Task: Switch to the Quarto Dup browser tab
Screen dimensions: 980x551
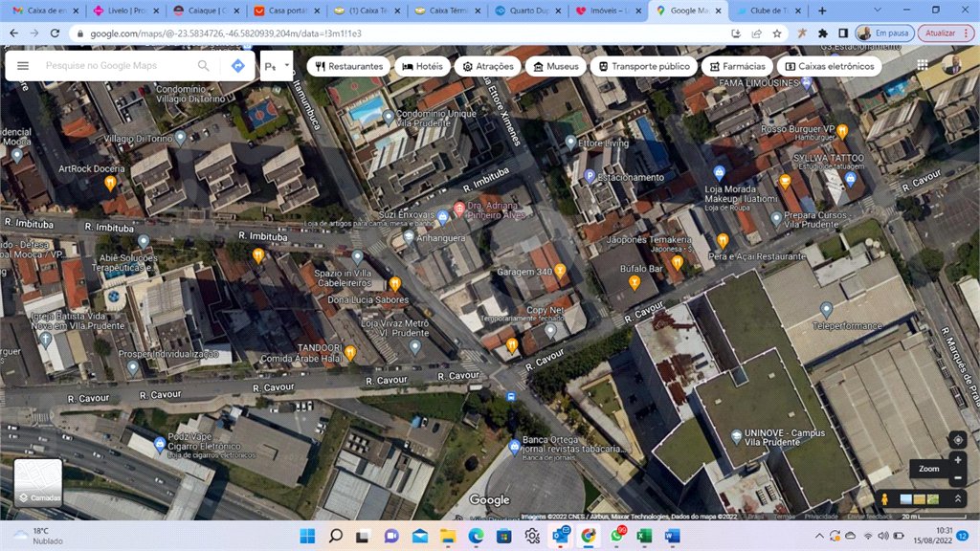Action: pyautogui.click(x=527, y=11)
